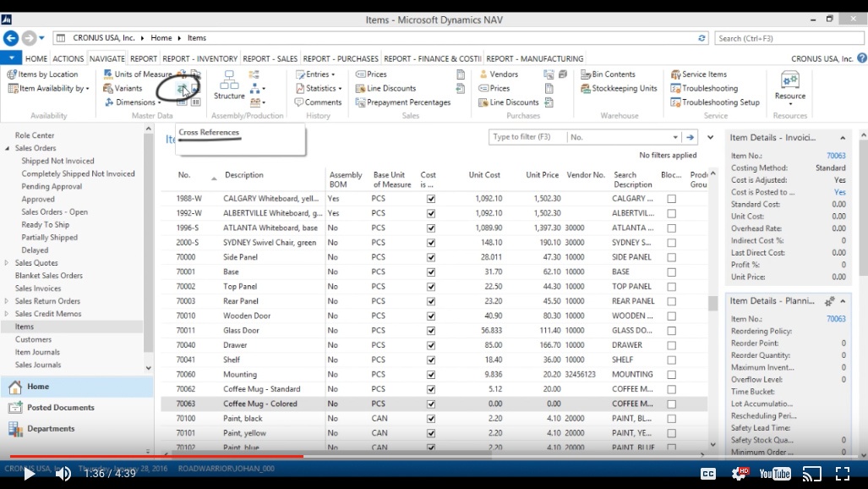Watch on YouTube logo button
This screenshot has height=489, width=868.
(775, 474)
